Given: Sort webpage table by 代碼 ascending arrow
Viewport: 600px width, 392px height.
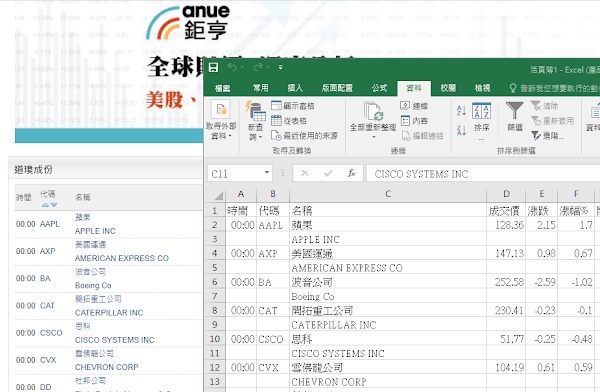Looking at the screenshot, I should pyautogui.click(x=45, y=205).
